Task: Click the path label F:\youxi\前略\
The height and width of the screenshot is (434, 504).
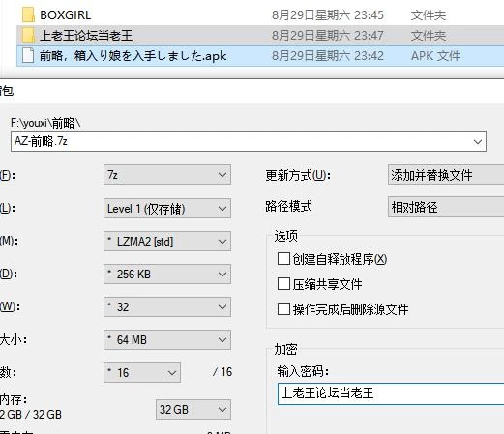Action: 45,123
